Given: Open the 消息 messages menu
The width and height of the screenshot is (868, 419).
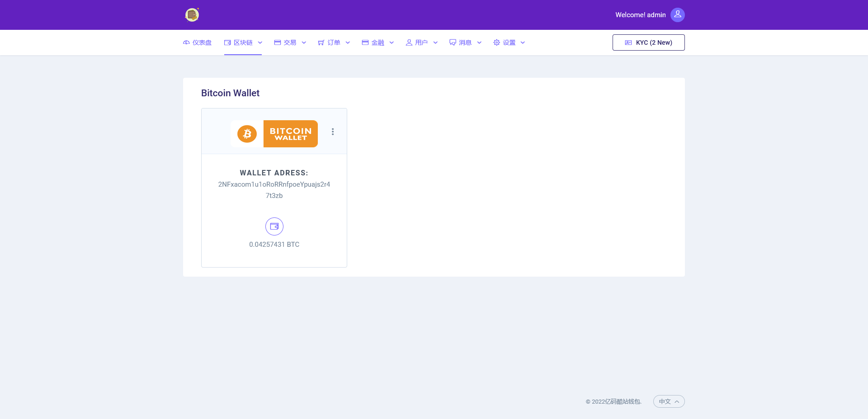Looking at the screenshot, I should (x=465, y=42).
